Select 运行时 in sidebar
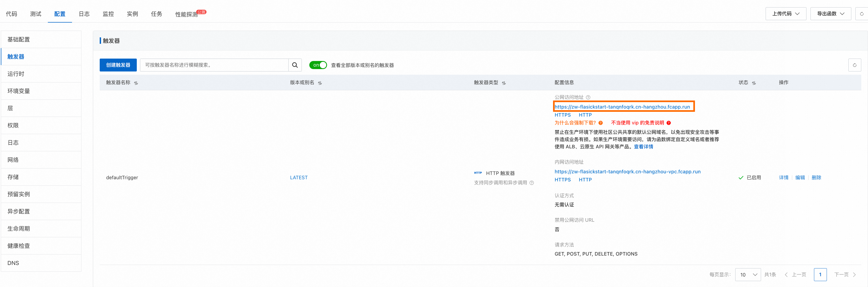868x287 pixels. click(41, 74)
